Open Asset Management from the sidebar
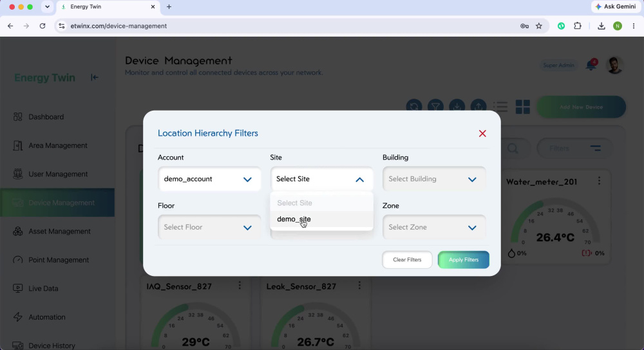Viewport: 644px width, 350px height. 57,232
